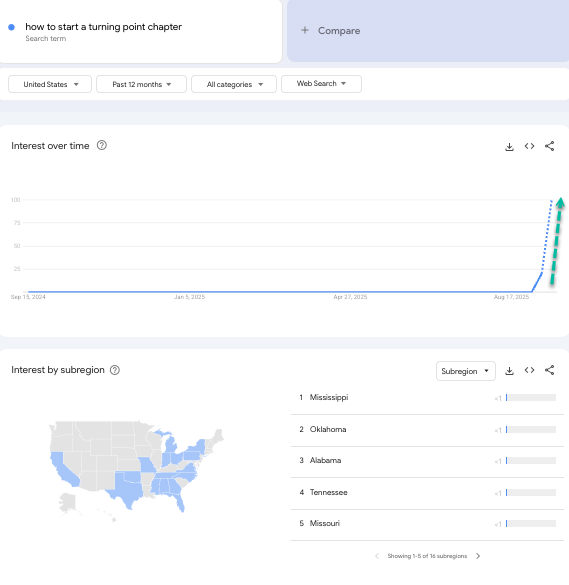Open embed code for Interest over time
Screen dimensions: 569x585
pos(529,146)
